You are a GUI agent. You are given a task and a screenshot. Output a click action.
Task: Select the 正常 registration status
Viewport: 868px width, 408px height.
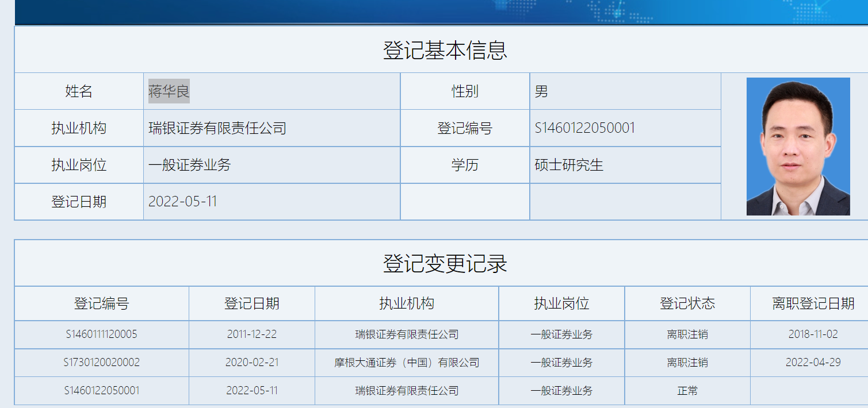[687, 391]
